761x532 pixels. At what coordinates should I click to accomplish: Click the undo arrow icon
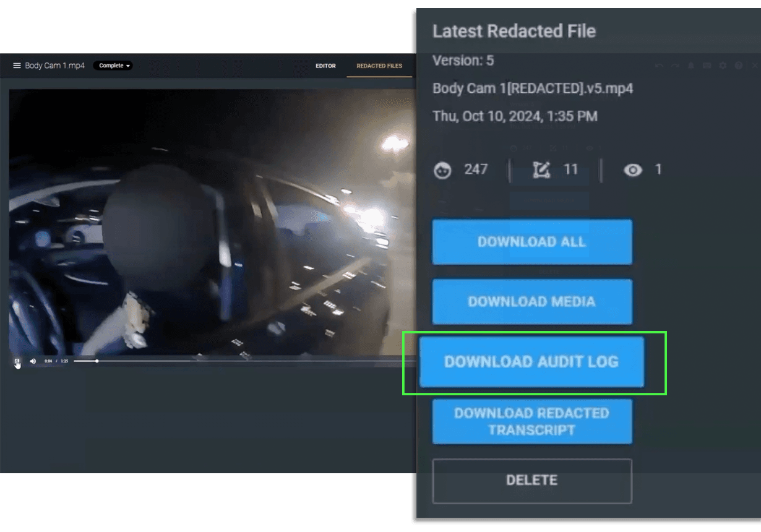click(658, 66)
